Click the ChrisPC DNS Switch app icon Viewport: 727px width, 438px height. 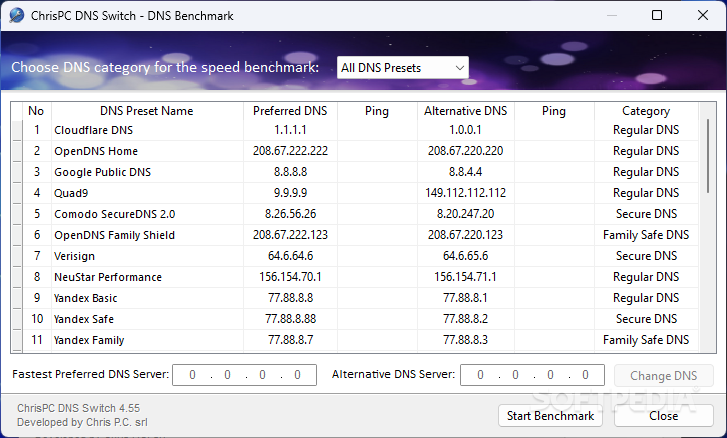(x=16, y=15)
